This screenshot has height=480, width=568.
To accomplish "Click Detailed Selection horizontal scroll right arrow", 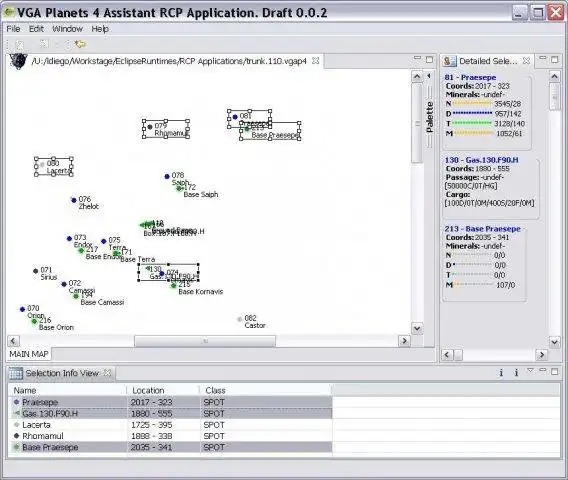I will tap(542, 355).
